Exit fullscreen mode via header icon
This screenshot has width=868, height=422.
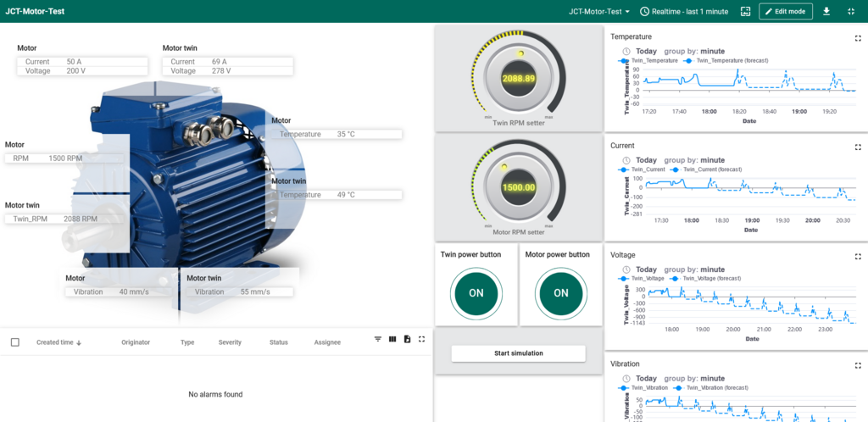(x=850, y=12)
